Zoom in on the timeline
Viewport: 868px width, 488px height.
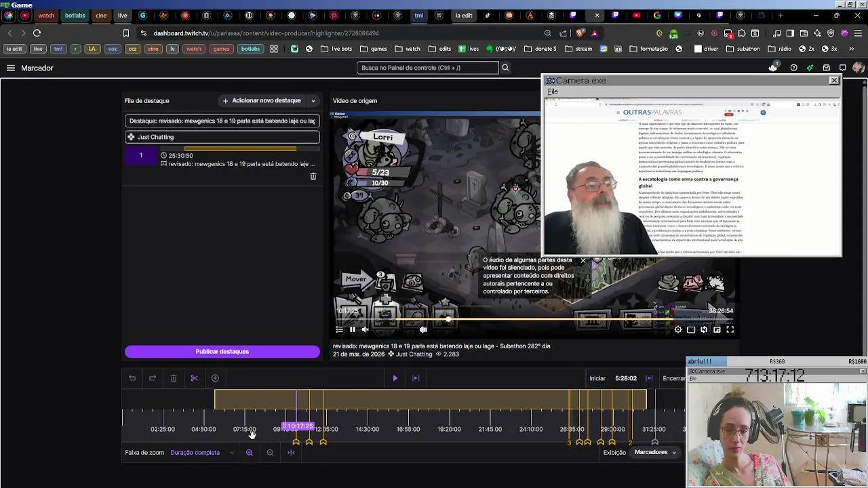click(x=250, y=453)
